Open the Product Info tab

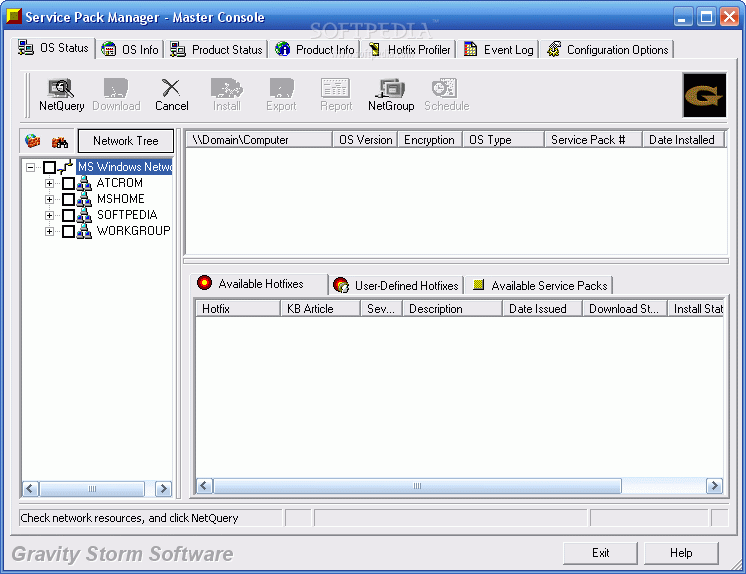315,49
